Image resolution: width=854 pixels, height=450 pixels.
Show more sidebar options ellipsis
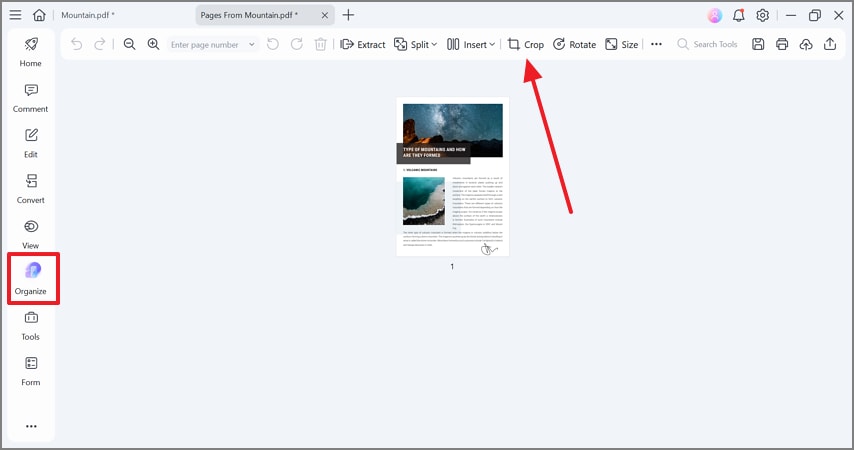[31, 426]
